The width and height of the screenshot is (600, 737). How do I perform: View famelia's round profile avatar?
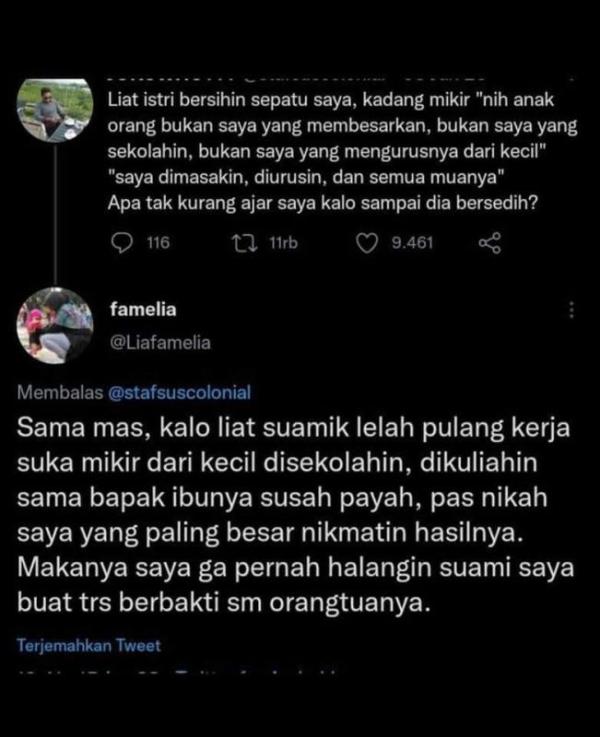pos(55,325)
